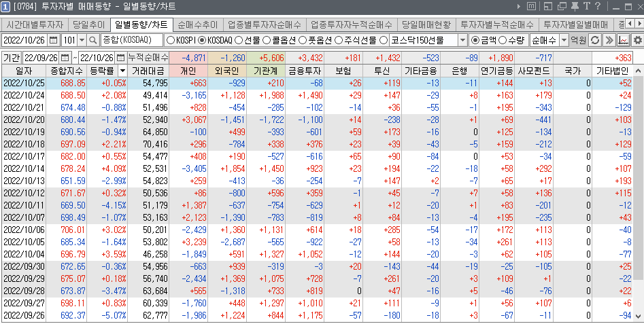Select the KOSPI radio button

171,40
